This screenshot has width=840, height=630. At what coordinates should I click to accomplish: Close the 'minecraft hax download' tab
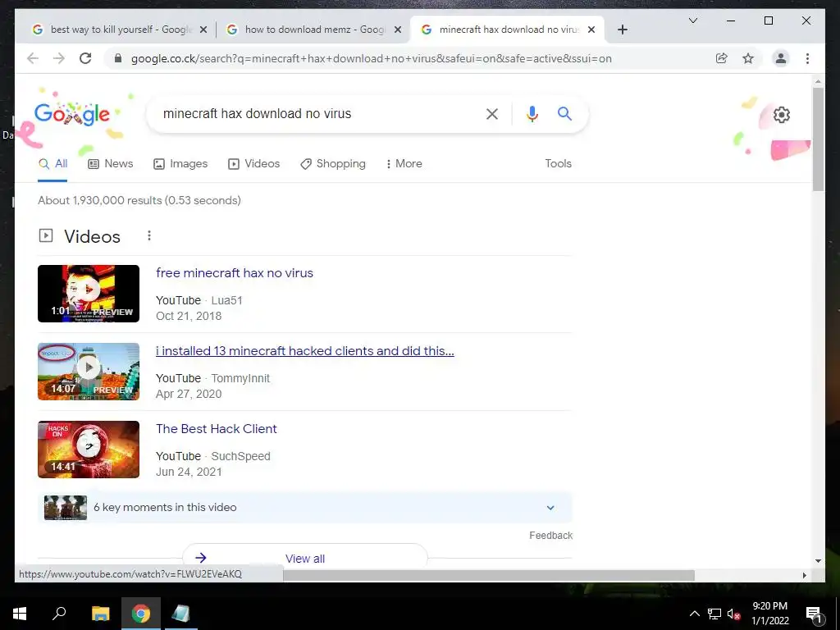coord(591,30)
